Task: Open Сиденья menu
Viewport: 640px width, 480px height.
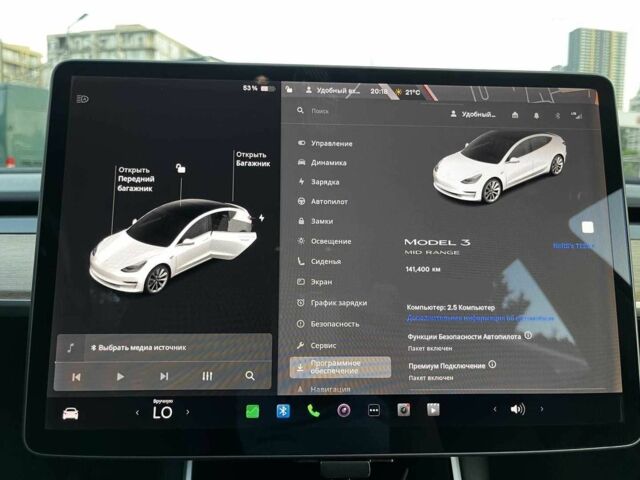Action: click(319, 261)
